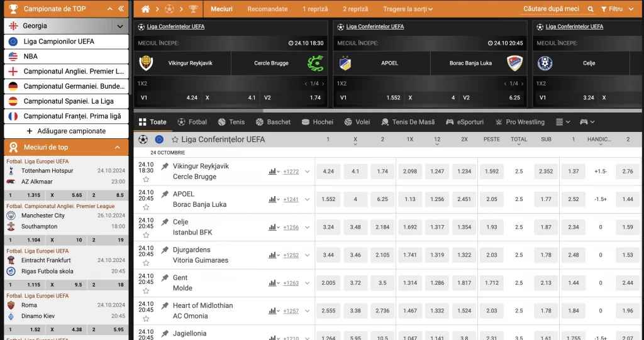This screenshot has height=340, width=644.
Task: Open statistics chart icon for Vikingur Reykjavik match
Action: pos(272,171)
